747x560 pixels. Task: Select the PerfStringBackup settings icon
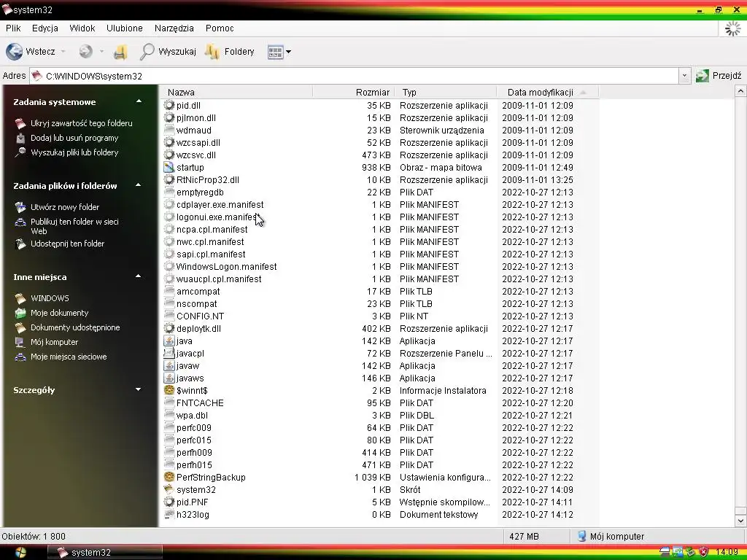coord(169,477)
